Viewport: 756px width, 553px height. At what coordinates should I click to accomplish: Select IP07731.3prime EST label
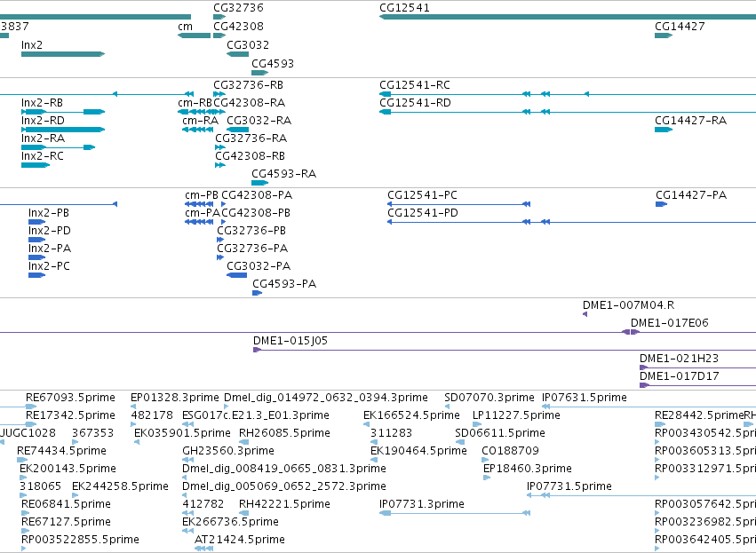click(x=422, y=504)
